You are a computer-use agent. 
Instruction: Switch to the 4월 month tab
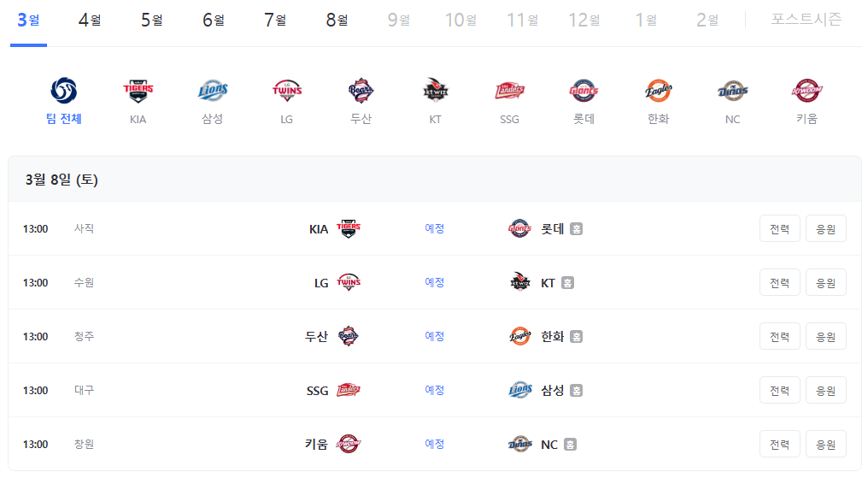tap(90, 21)
